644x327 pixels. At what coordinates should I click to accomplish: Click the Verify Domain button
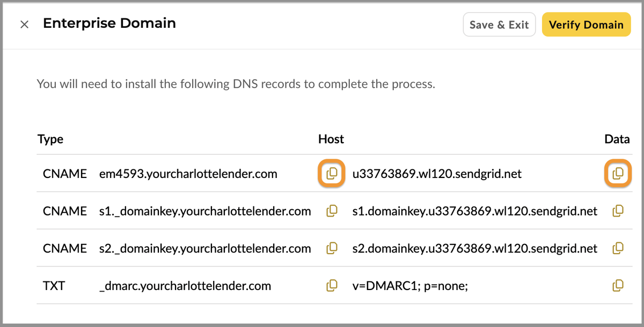586,24
